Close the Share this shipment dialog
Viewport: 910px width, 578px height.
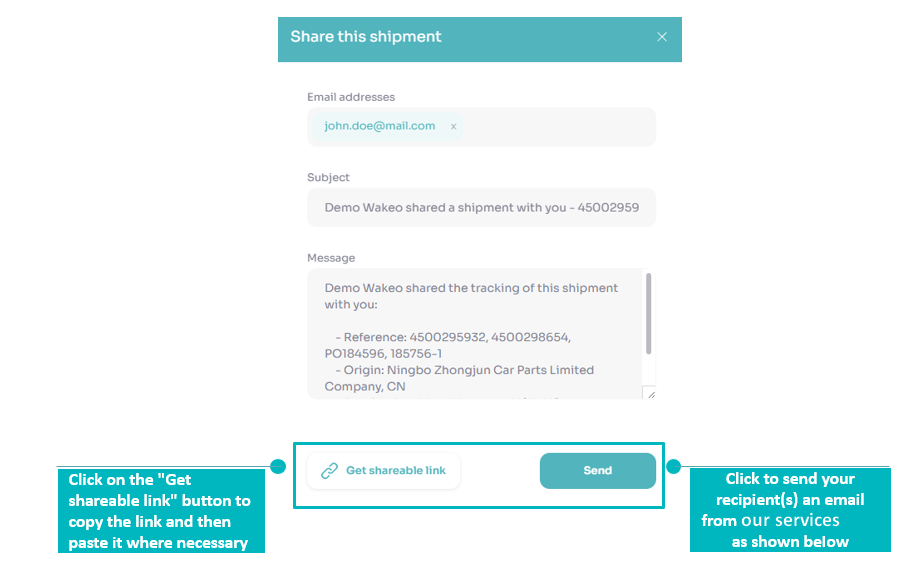(x=661, y=37)
